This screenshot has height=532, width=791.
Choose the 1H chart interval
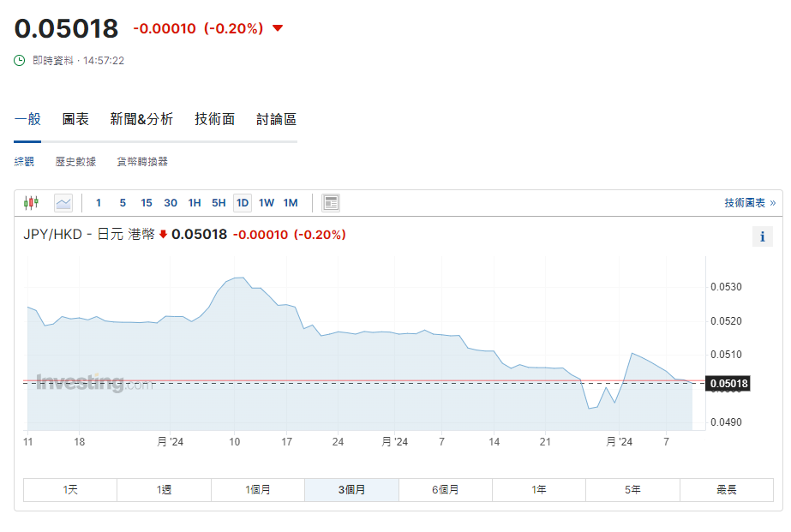[195, 203]
